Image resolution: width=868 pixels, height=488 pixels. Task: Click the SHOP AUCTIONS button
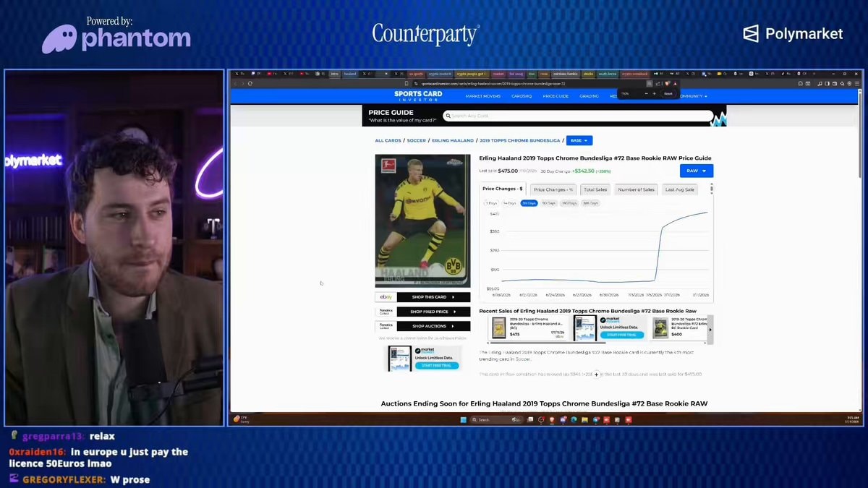[433, 326]
